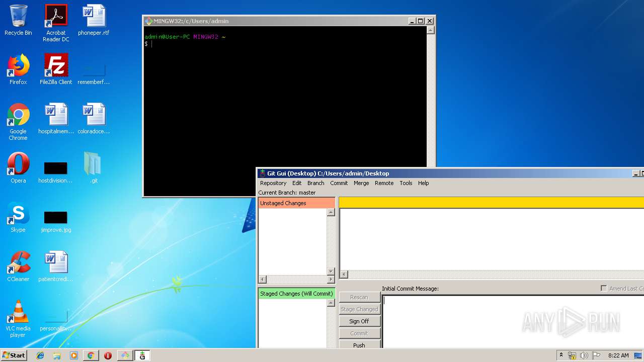Open Branch menu in Git Gui
This screenshot has height=362, width=644.
tap(316, 183)
